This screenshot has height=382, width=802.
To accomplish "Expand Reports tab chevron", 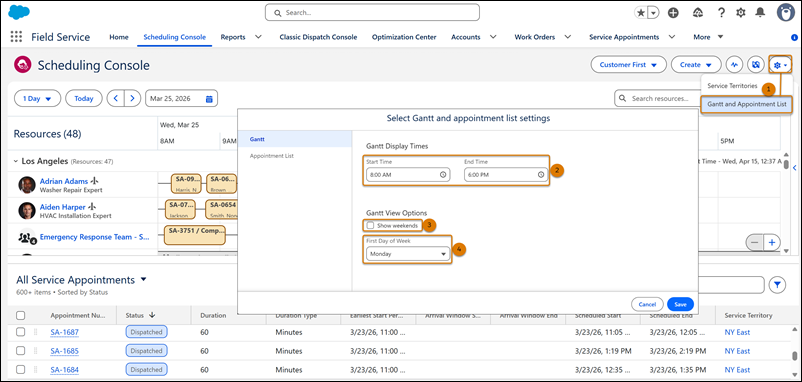I will 258,37.
